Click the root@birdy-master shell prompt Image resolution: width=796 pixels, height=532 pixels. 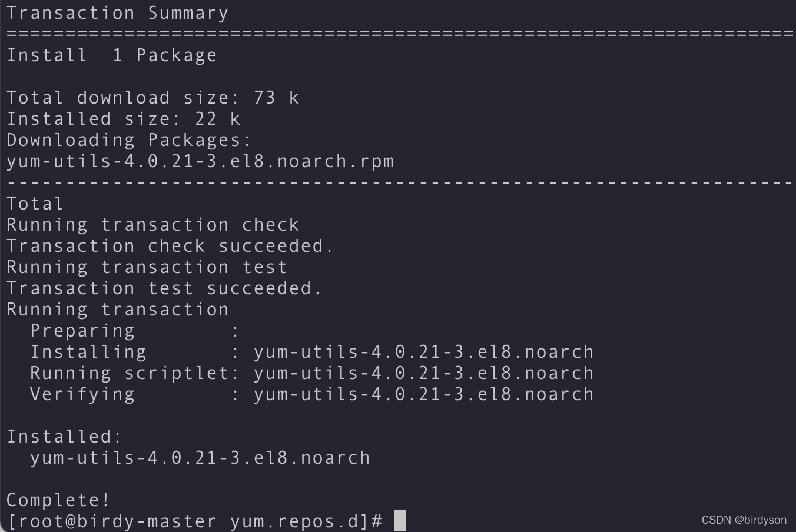click(x=195, y=521)
